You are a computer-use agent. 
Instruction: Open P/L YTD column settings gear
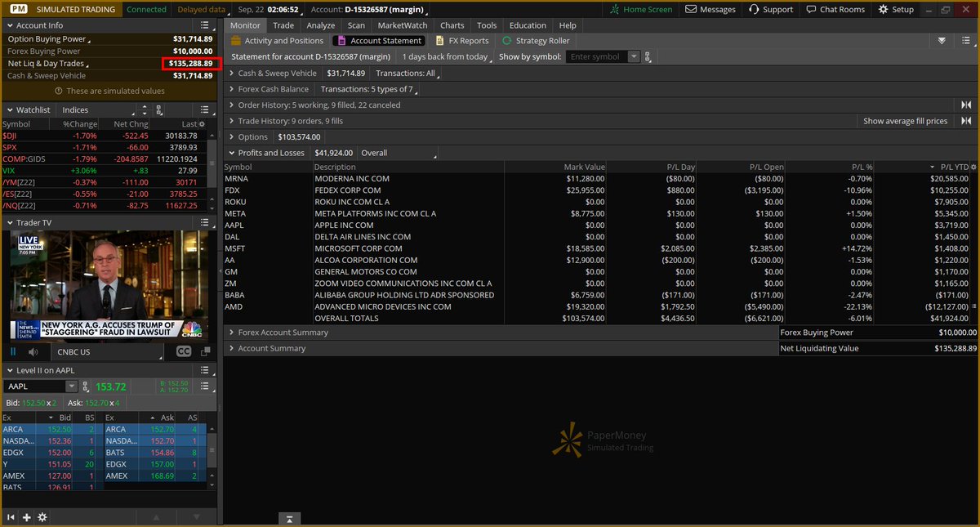[x=973, y=167]
